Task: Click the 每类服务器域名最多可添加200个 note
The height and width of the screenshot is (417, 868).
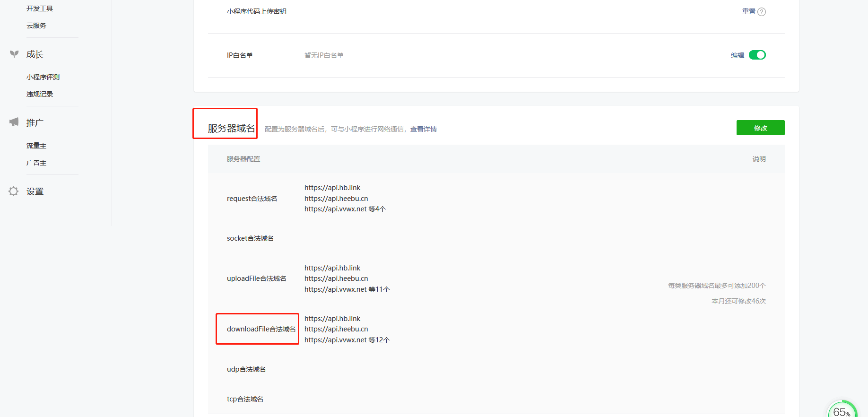Action: point(717,286)
